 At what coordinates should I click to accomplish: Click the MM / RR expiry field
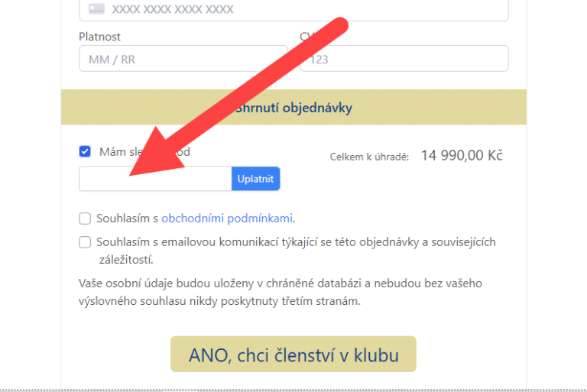[183, 59]
